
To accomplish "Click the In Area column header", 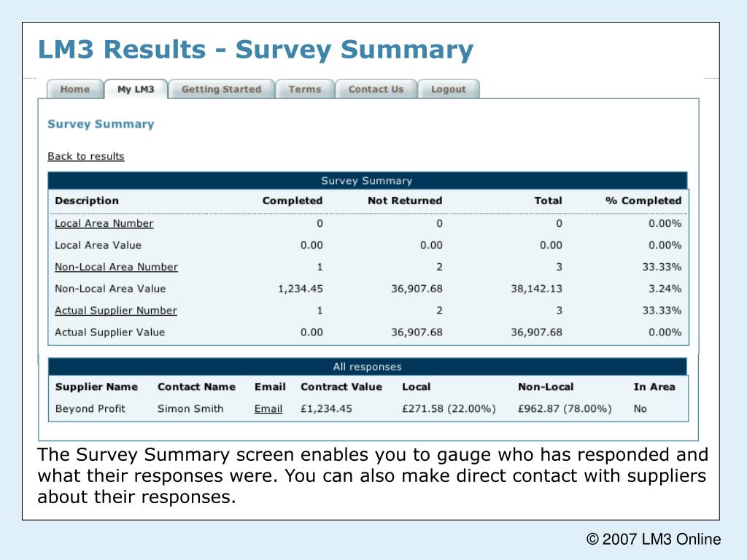I will [654, 386].
